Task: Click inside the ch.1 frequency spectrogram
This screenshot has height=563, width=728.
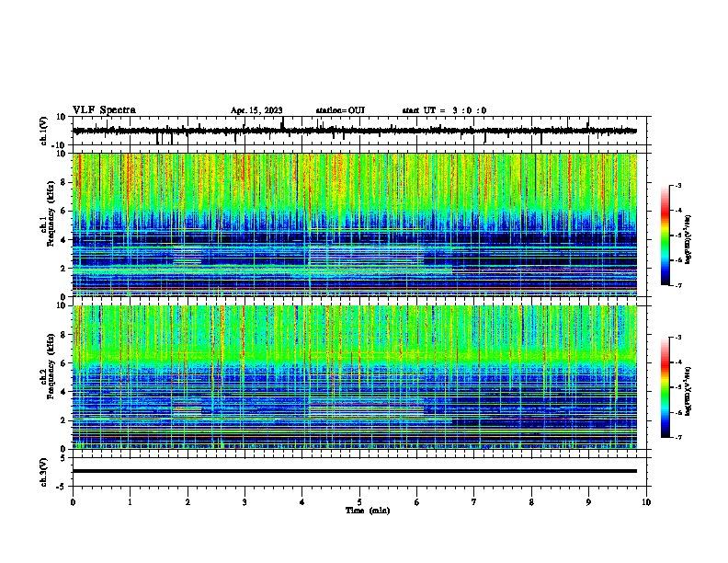Action: click(355, 224)
